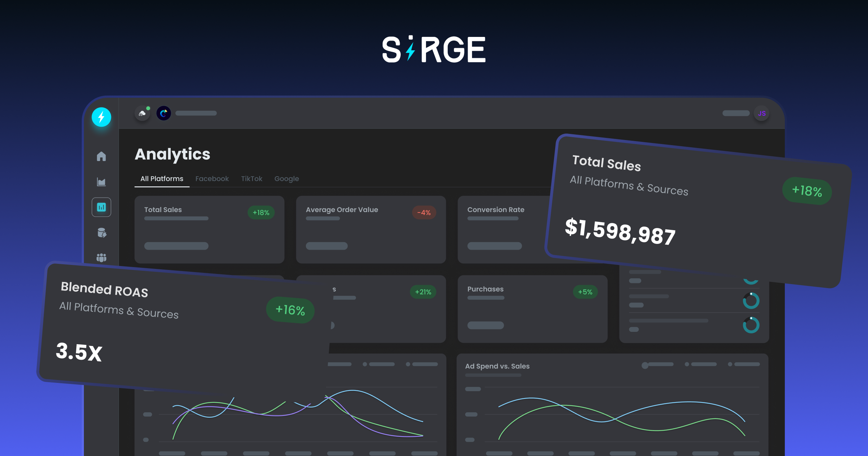Click the highlighted analytics bar-chart icon
The height and width of the screenshot is (456, 868).
pyautogui.click(x=101, y=207)
